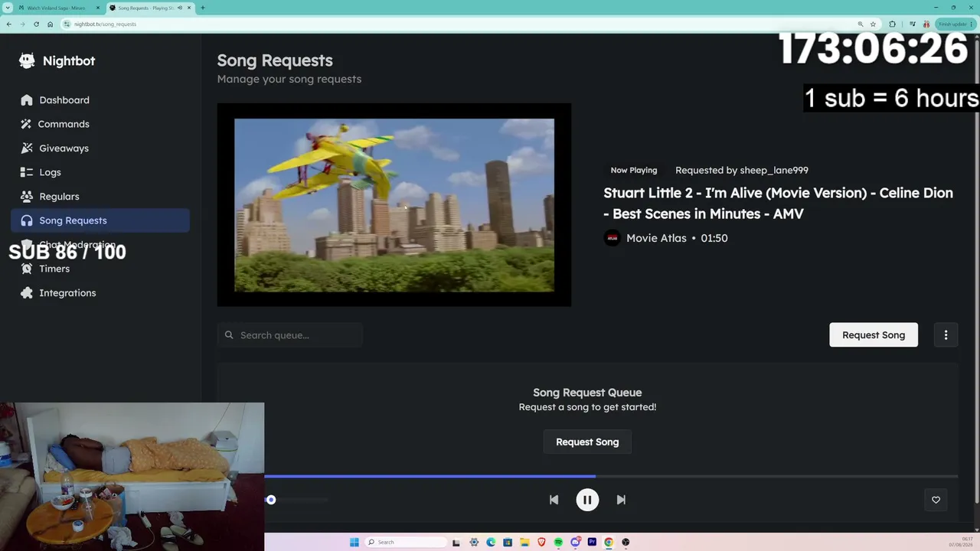Open Brave browser from the taskbar
This screenshot has height=551, width=980.
(x=541, y=542)
